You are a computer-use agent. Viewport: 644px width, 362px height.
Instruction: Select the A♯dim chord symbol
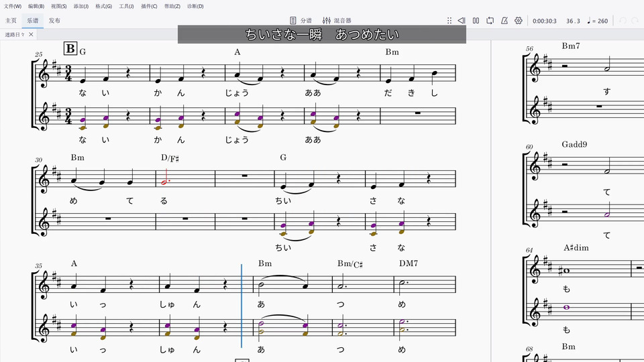point(576,248)
